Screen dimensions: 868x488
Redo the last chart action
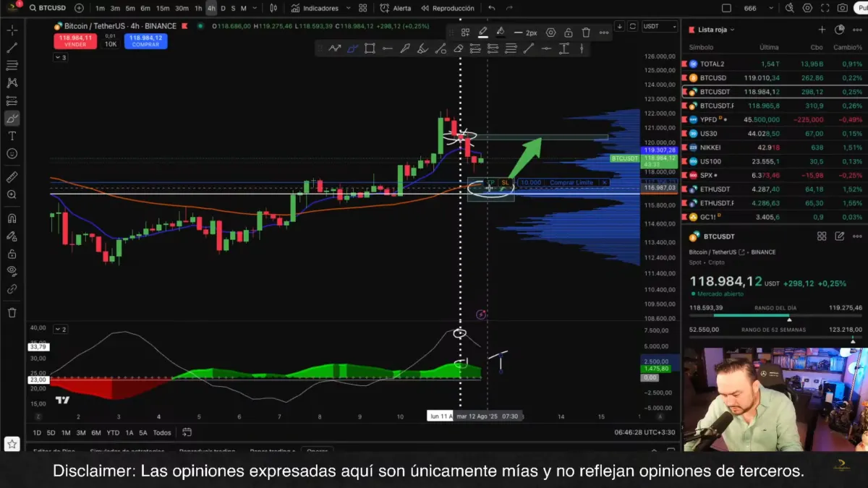[510, 8]
